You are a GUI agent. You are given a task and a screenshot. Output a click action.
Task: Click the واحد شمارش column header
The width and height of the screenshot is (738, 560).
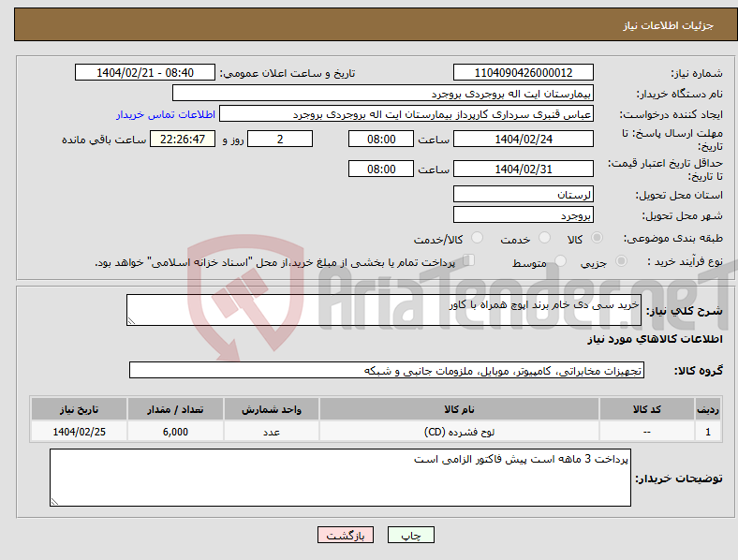point(272,409)
